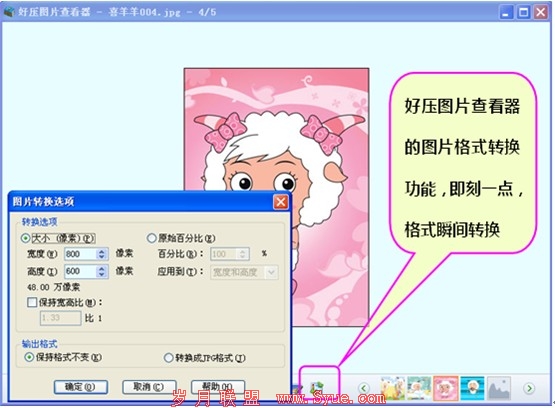Image resolution: width=555 pixels, height=408 pixels.
Task: Click the 确定 button
Action: [x=81, y=387]
